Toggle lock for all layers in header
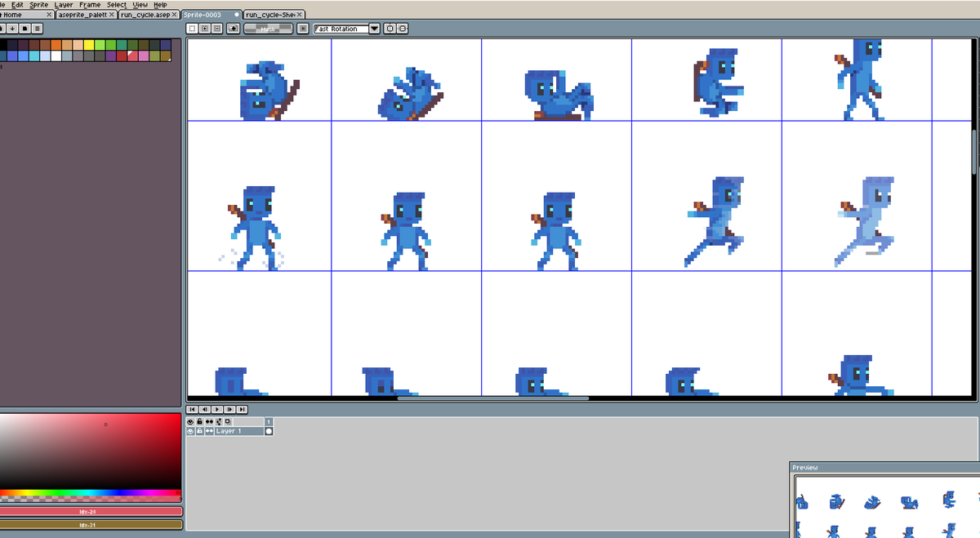 pyautogui.click(x=199, y=421)
